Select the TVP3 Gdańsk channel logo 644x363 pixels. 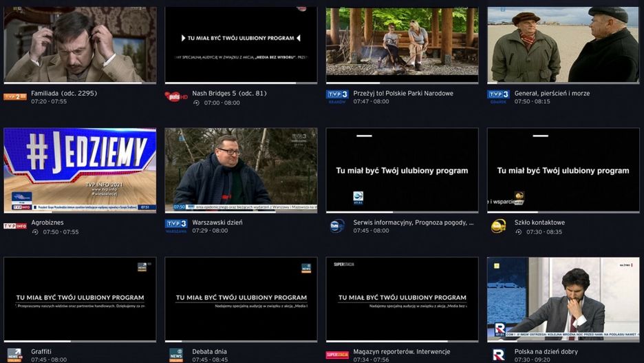[498, 97]
